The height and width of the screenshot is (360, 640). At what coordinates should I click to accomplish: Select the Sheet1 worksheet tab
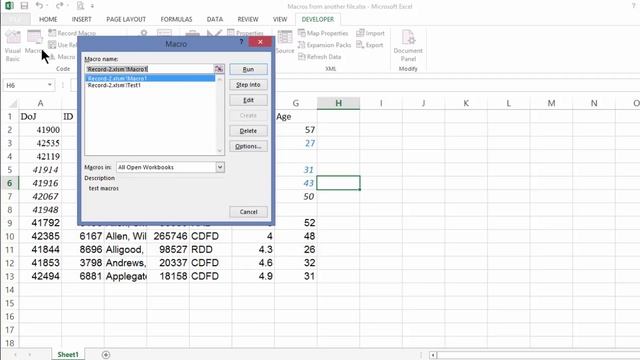click(x=68, y=355)
